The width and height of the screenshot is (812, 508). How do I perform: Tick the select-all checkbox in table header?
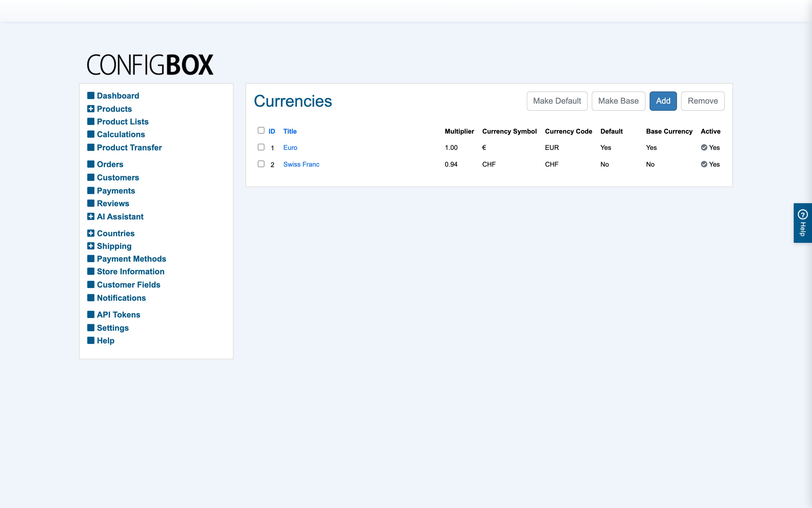coord(261,130)
